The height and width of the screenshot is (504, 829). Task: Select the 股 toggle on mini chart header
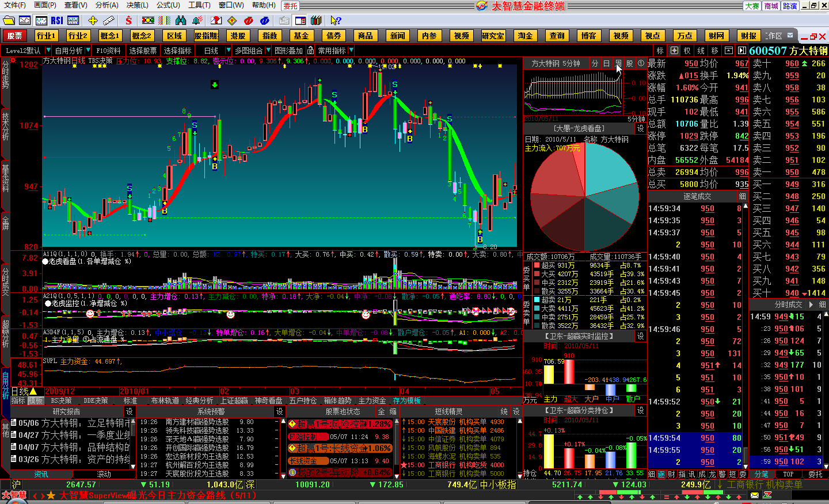tap(630, 63)
